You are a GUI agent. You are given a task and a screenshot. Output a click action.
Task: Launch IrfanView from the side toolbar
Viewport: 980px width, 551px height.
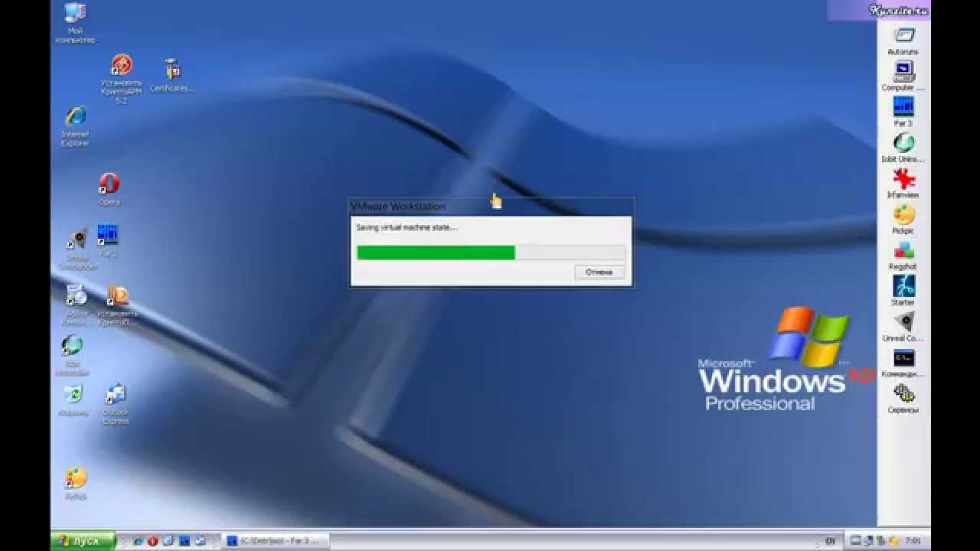point(903,184)
